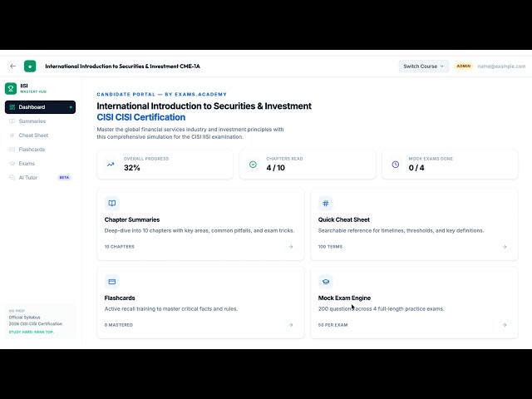Open the Quick Cheat Sheet card title
The height and width of the screenshot is (399, 532).
[x=343, y=219]
